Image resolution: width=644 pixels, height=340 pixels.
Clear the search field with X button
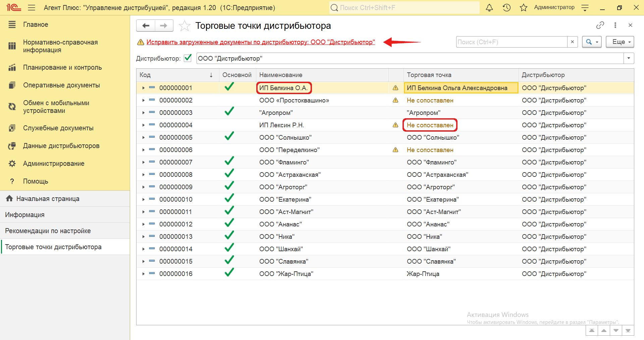[572, 42]
